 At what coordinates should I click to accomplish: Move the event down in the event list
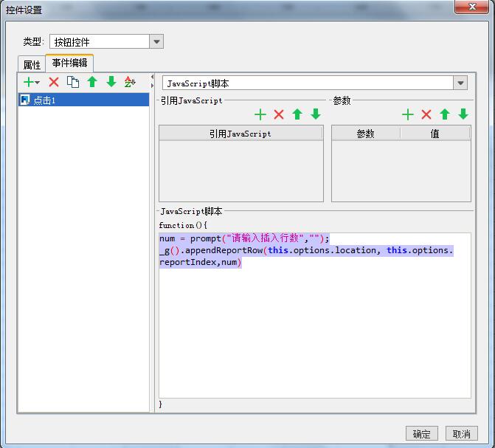pos(111,82)
